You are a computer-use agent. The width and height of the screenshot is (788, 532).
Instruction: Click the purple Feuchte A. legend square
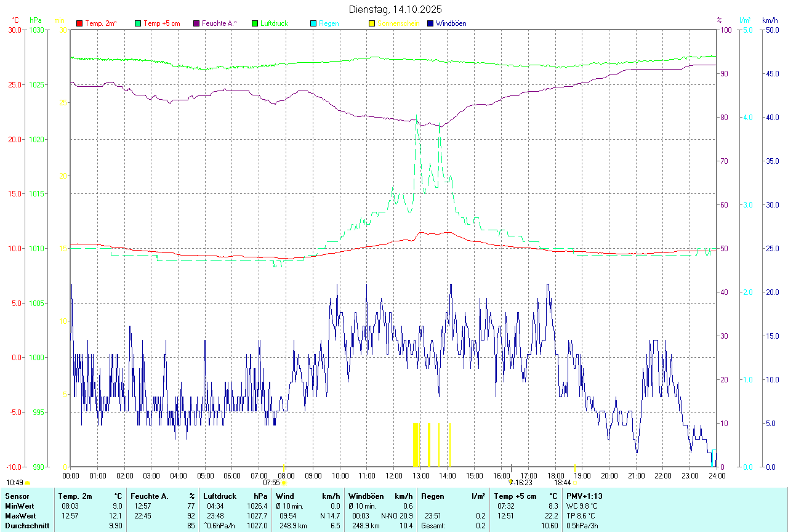pyautogui.click(x=197, y=23)
